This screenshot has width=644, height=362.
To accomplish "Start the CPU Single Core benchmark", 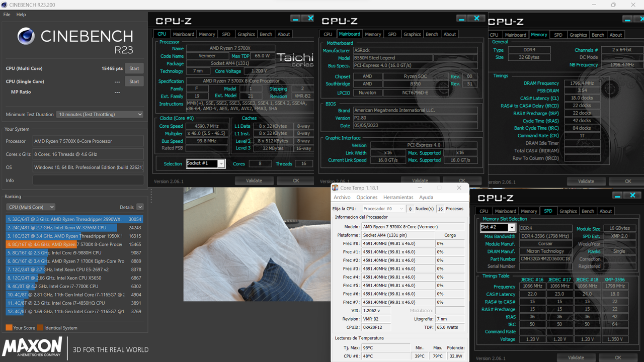I will click(x=134, y=81).
